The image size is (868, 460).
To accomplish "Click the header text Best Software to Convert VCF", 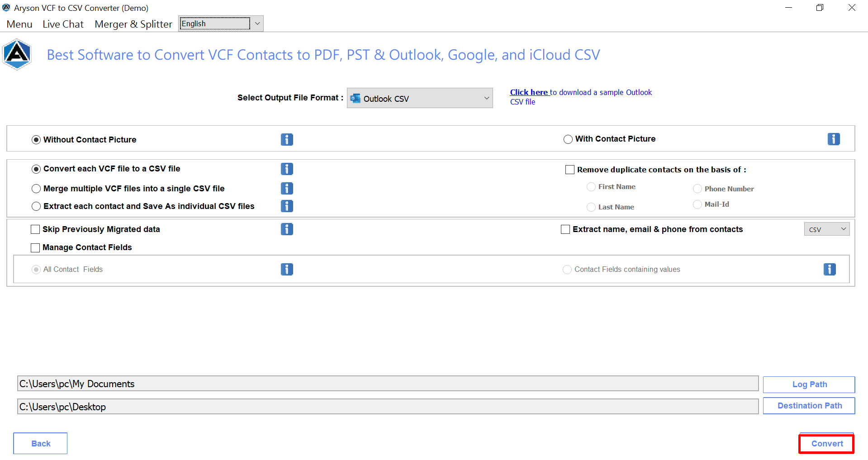I will tap(323, 55).
